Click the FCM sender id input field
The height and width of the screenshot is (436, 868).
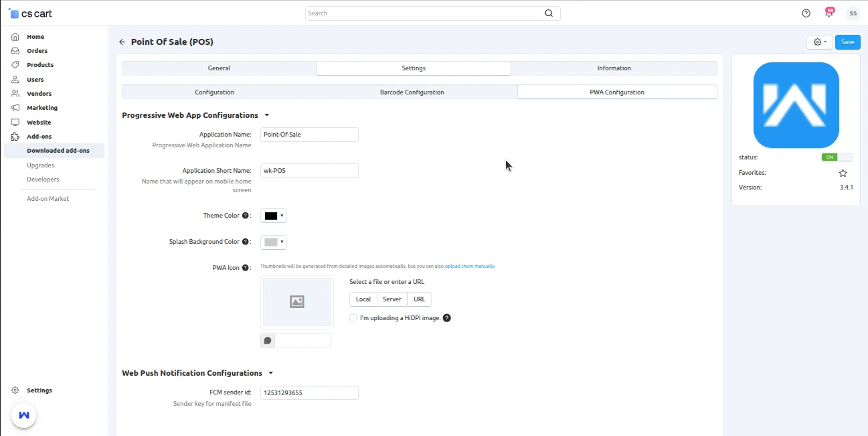click(x=309, y=393)
